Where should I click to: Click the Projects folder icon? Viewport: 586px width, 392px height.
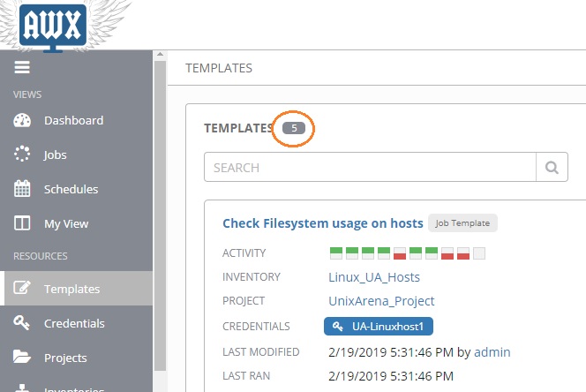pyautogui.click(x=23, y=358)
